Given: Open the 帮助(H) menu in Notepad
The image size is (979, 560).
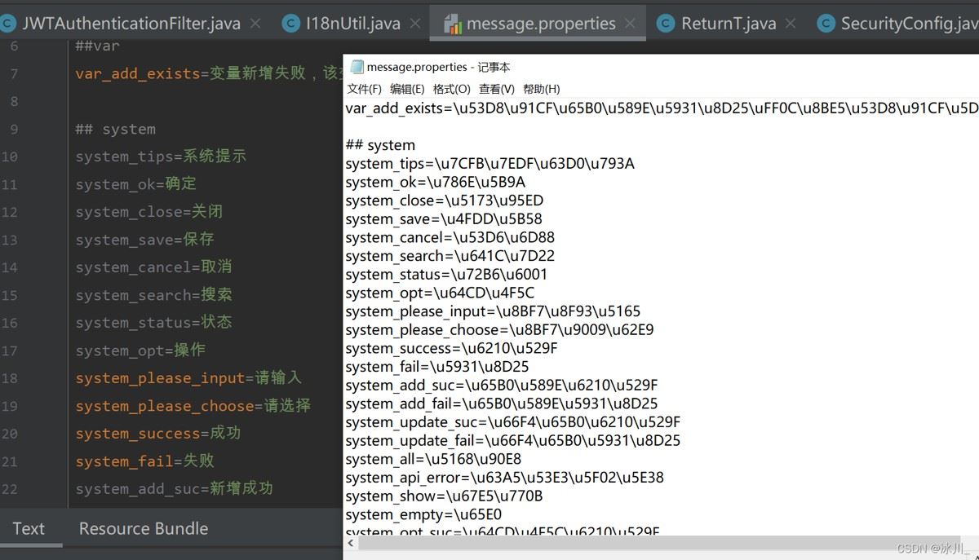Looking at the screenshot, I should pos(542,89).
